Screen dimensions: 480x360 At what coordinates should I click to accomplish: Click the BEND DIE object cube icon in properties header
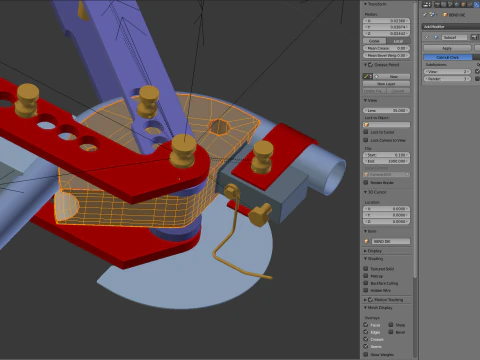click(445, 15)
